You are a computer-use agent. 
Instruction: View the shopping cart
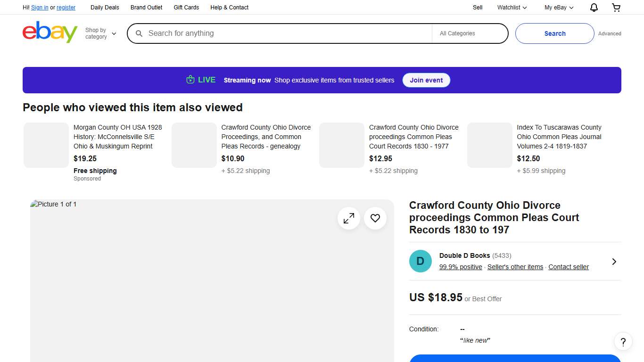tap(616, 8)
